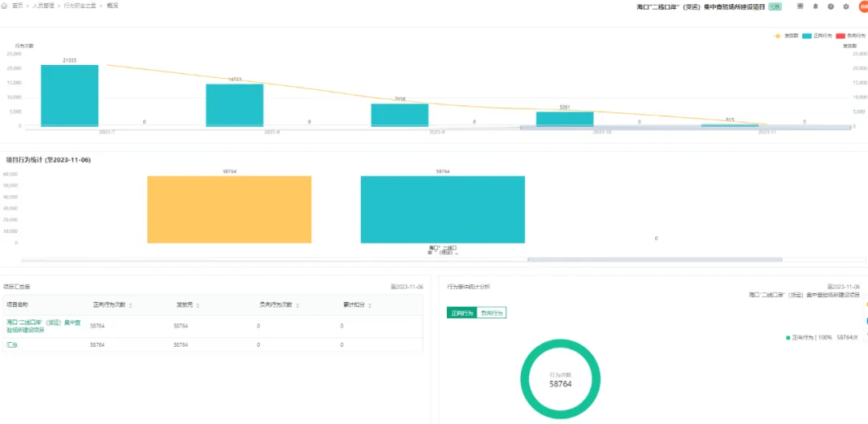Viewport: 868px width, 424px height.
Task: Click the sort icon beside 累计扣分 column
Action: point(369,305)
